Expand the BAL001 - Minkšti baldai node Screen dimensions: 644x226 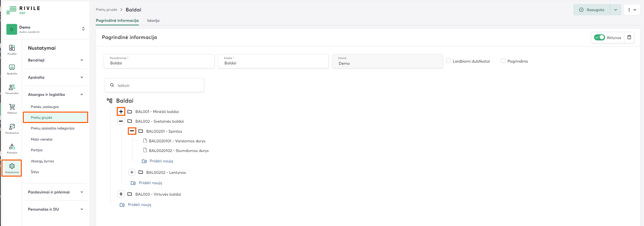[x=121, y=112]
